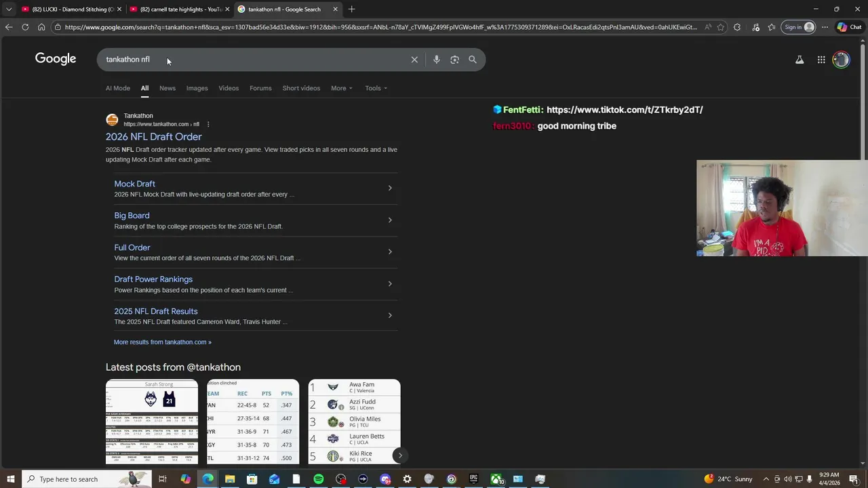Open a new browser tab

click(x=351, y=9)
